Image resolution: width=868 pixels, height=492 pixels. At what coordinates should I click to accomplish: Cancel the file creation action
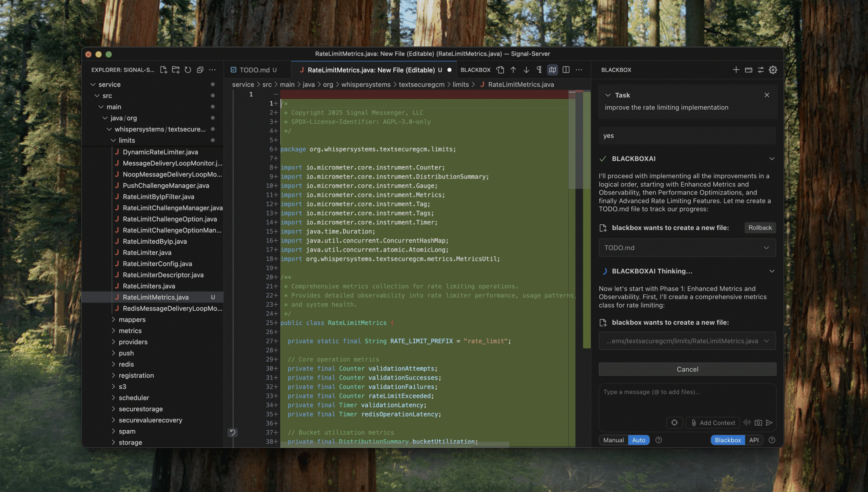(687, 369)
